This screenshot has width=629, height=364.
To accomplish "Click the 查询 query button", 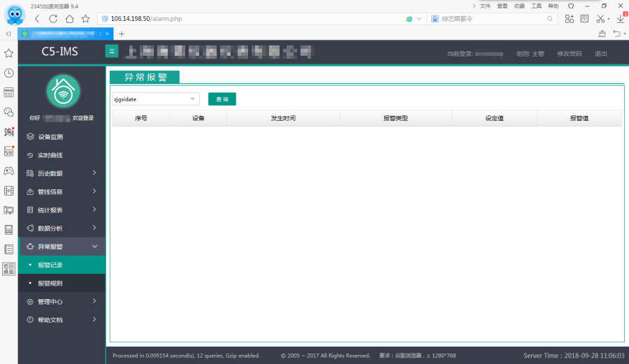I will pos(222,99).
